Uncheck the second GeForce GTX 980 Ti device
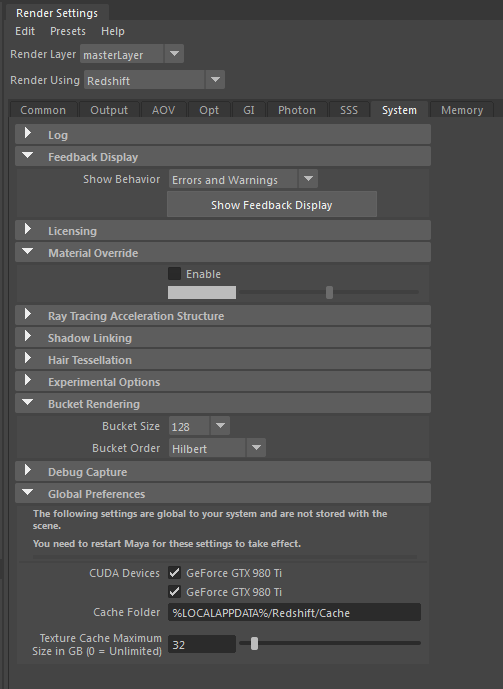The height and width of the screenshot is (689, 503). click(174, 591)
